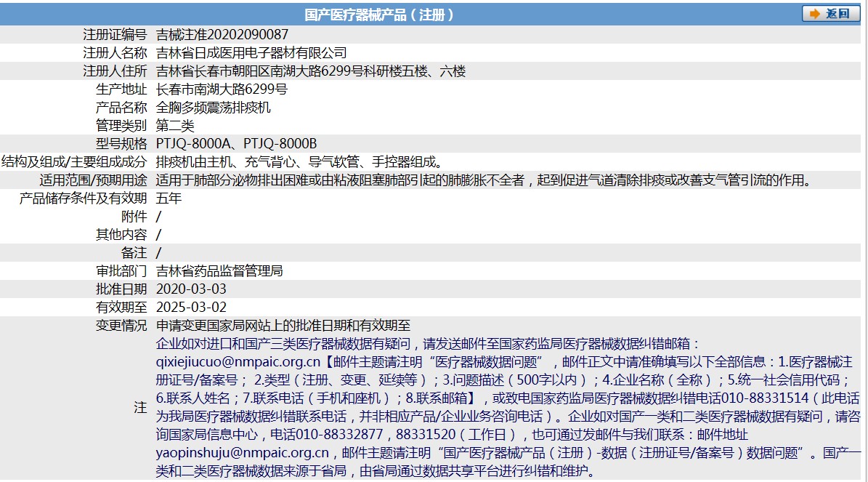This screenshot has width=868, height=482.
Task: Click composition text 排痰机由主机、充气背心
Action: pos(226,162)
